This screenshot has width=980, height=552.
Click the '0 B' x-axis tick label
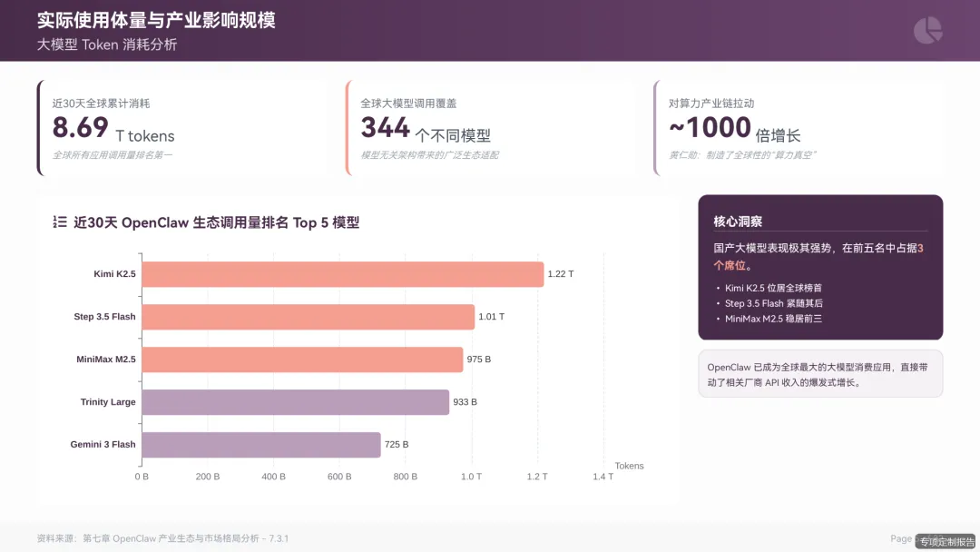click(142, 477)
